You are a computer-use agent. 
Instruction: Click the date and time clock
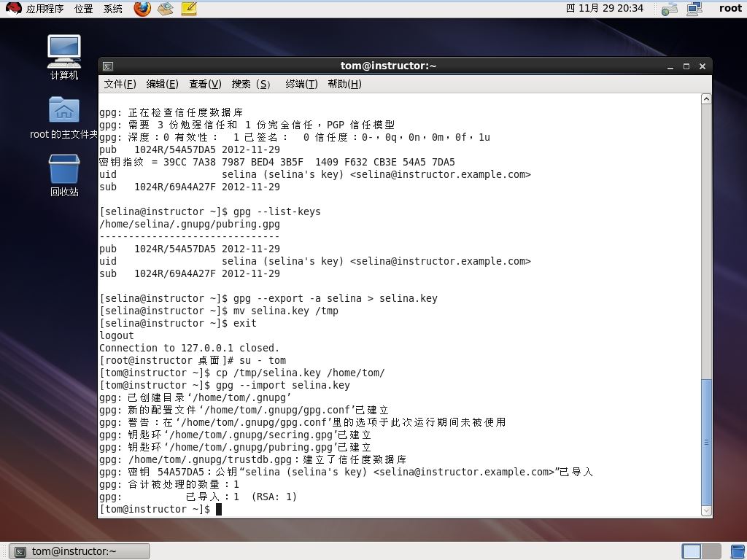[x=605, y=8]
